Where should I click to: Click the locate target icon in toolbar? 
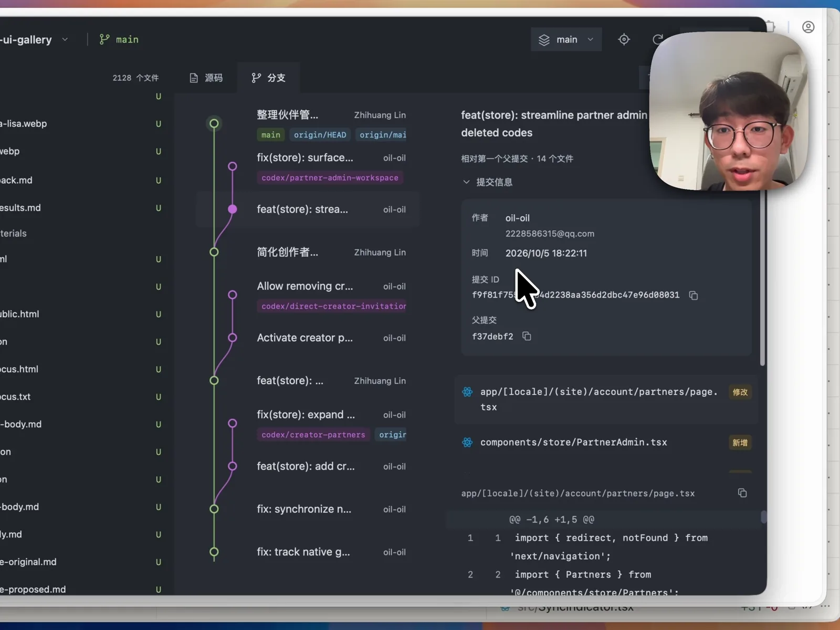point(624,39)
